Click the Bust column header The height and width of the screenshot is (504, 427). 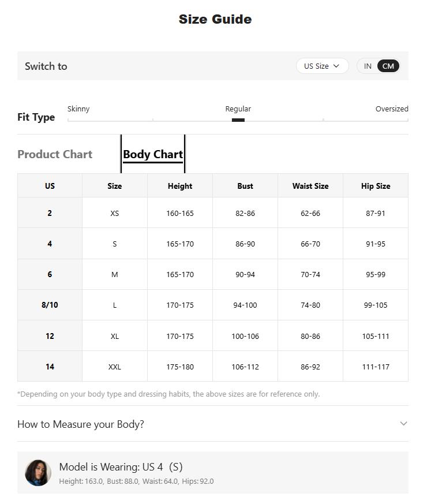point(245,186)
